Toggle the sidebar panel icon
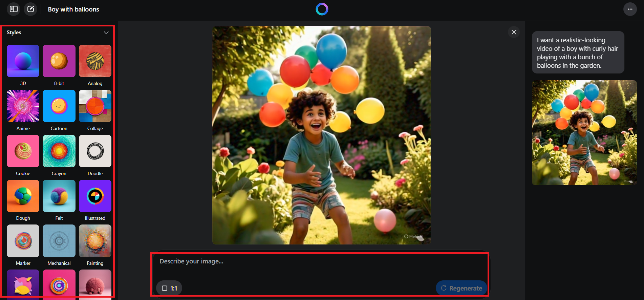Image resolution: width=644 pixels, height=300 pixels. [14, 9]
